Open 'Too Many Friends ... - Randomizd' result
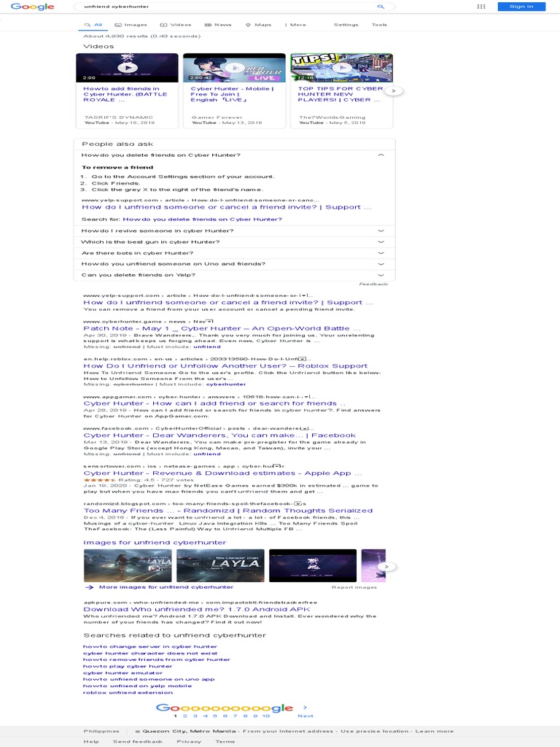The height and width of the screenshot is (747, 560). 228,511
